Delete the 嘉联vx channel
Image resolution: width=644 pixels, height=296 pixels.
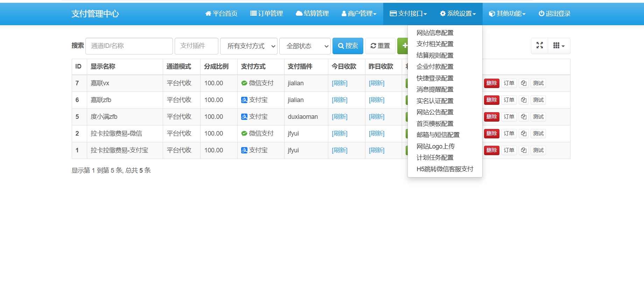tap(491, 83)
